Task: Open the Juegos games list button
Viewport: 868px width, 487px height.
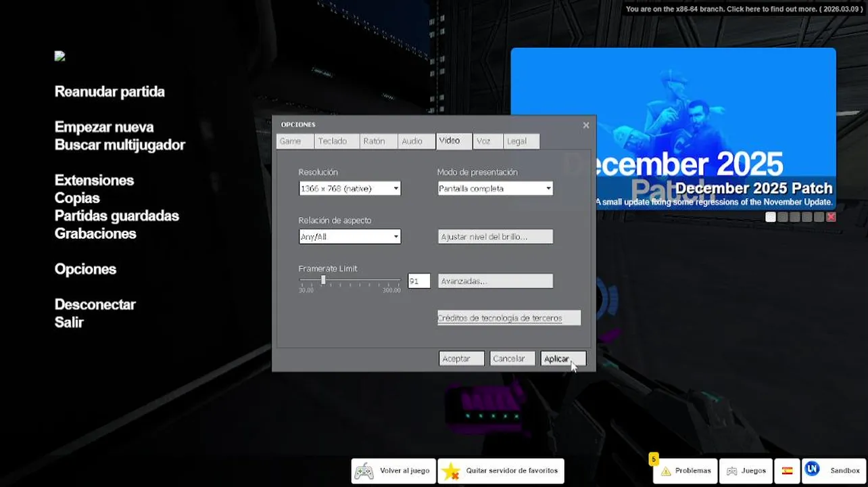Action: (x=746, y=471)
